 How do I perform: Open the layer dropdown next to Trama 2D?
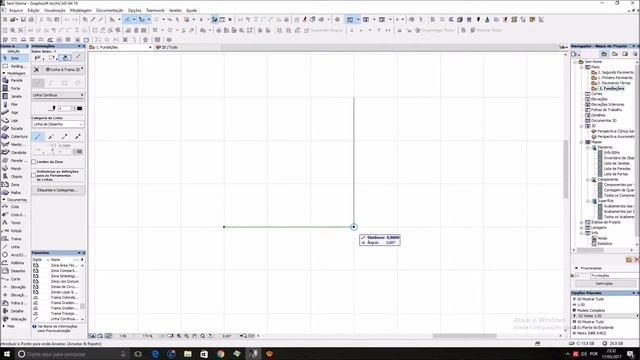(x=64, y=69)
